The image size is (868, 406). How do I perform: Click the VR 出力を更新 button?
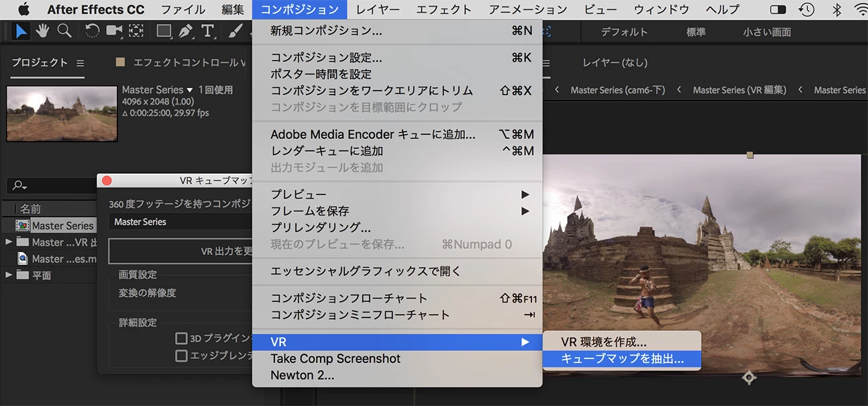pyautogui.click(x=182, y=251)
